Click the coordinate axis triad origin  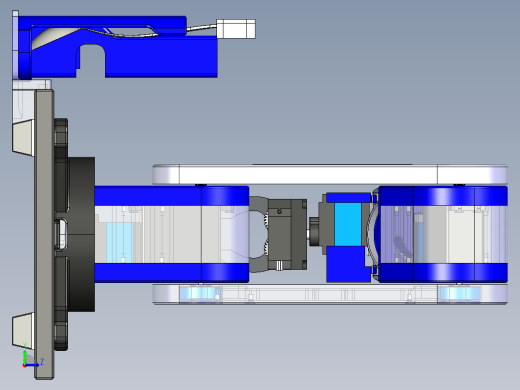pos(25,365)
